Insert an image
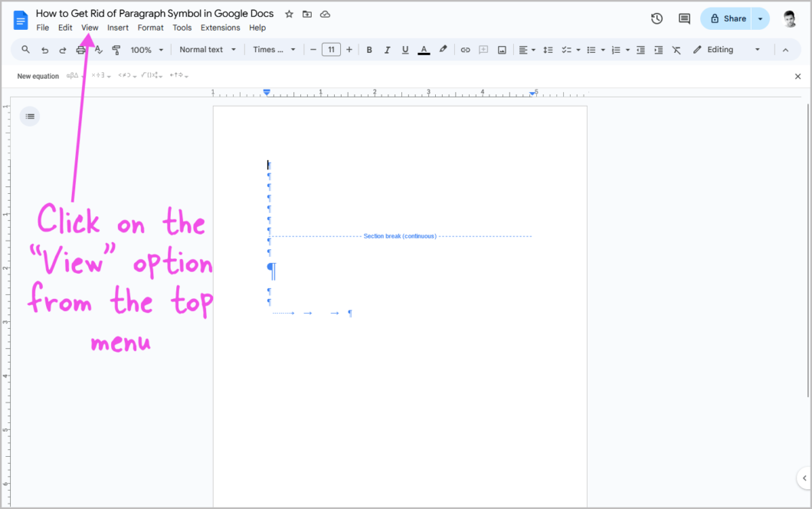The image size is (812, 509). [502, 50]
